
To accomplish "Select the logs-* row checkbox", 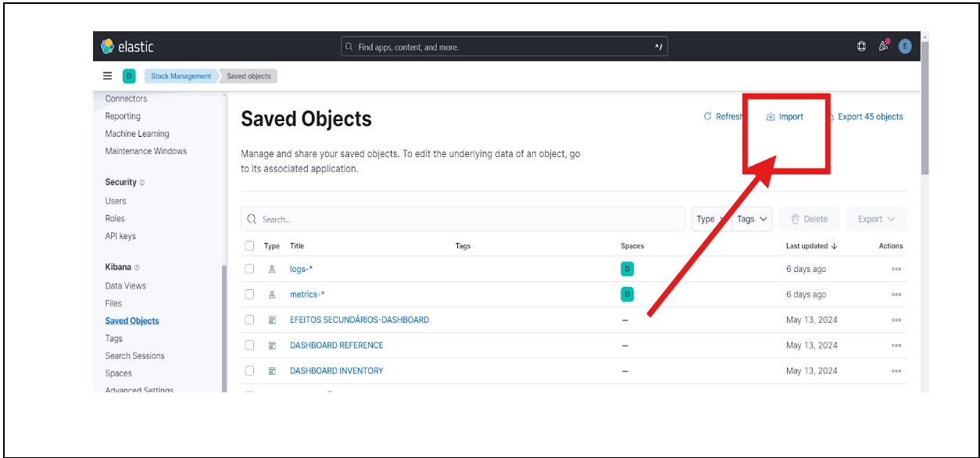I will [x=249, y=269].
